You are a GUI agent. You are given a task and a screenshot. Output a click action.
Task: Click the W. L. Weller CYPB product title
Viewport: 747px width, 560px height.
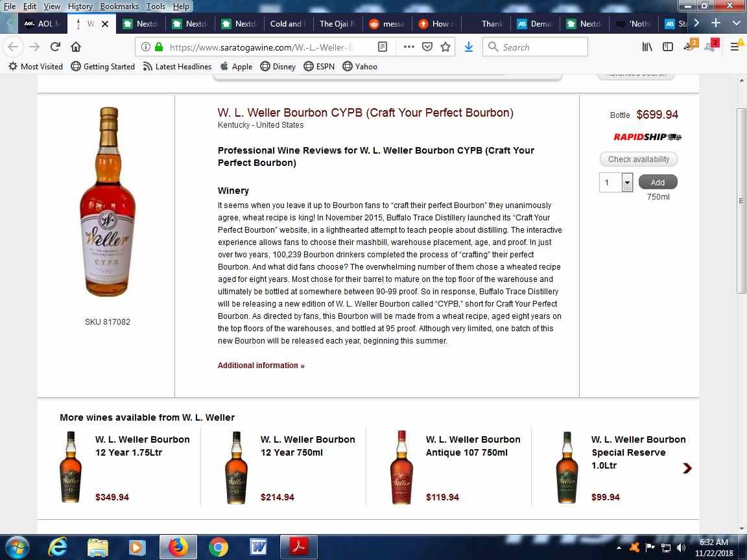pos(366,113)
